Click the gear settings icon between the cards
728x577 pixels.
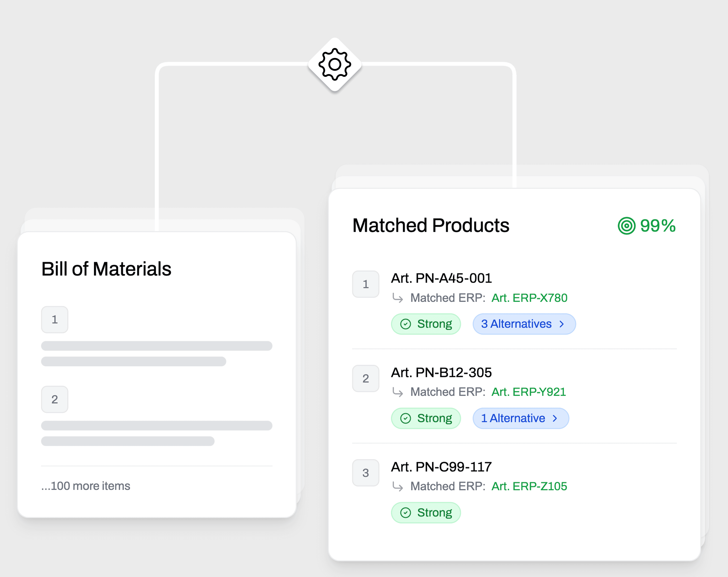pyautogui.click(x=335, y=64)
